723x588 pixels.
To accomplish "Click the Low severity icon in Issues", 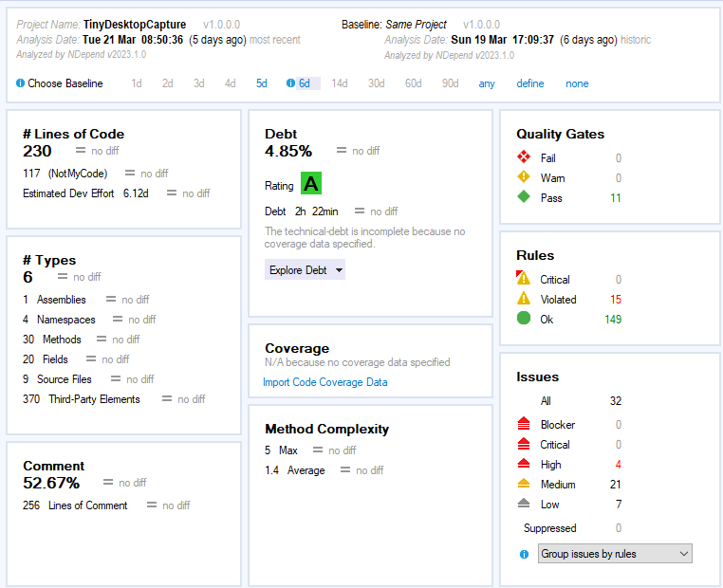I will point(524,504).
